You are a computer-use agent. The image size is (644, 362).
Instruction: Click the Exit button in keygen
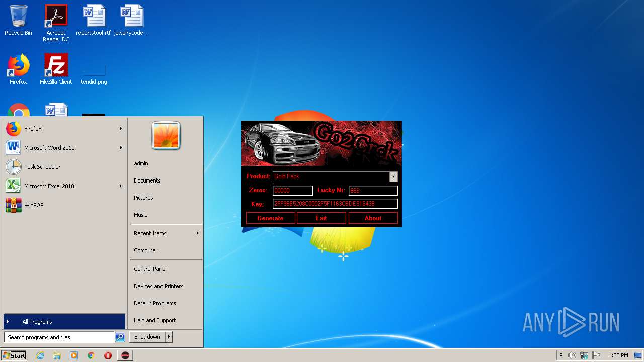point(321,218)
